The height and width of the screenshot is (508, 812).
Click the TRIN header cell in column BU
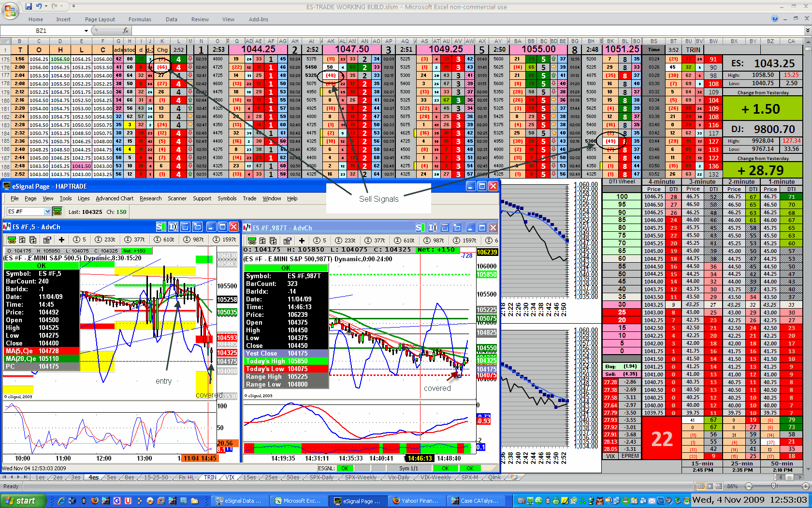click(x=693, y=50)
